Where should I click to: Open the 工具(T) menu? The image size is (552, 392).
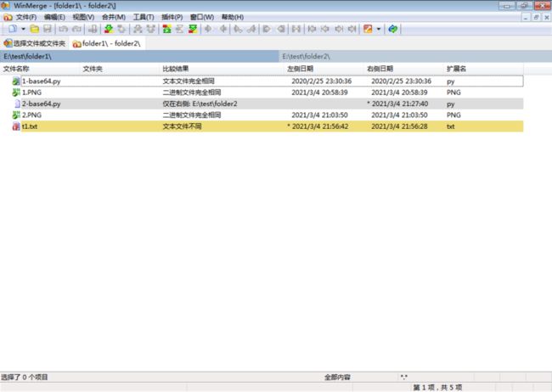pyautogui.click(x=144, y=17)
